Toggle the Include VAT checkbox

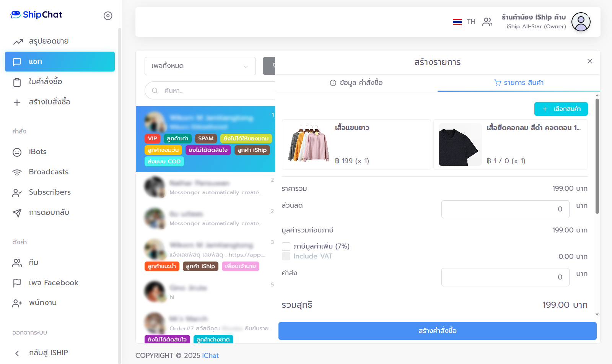point(286,257)
